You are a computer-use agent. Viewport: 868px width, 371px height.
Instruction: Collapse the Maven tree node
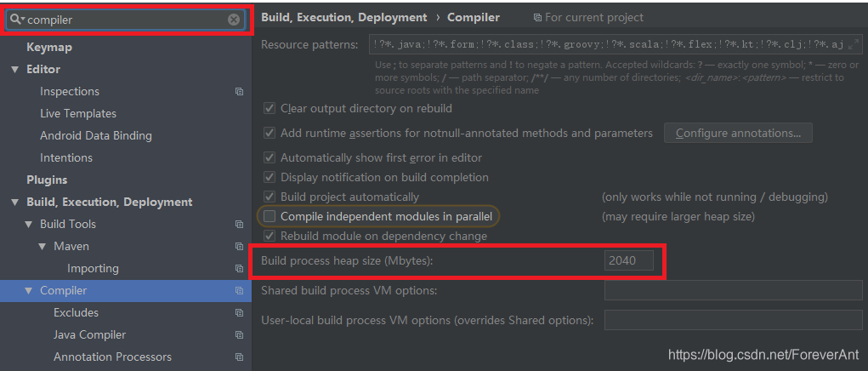click(x=42, y=247)
